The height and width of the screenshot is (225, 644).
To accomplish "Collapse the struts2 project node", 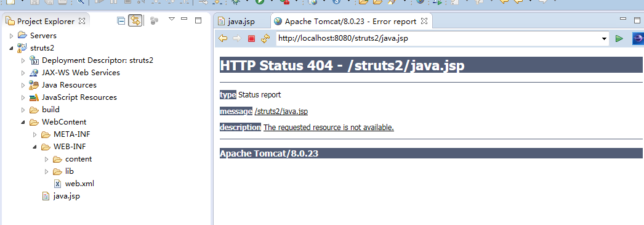I will (x=12, y=48).
